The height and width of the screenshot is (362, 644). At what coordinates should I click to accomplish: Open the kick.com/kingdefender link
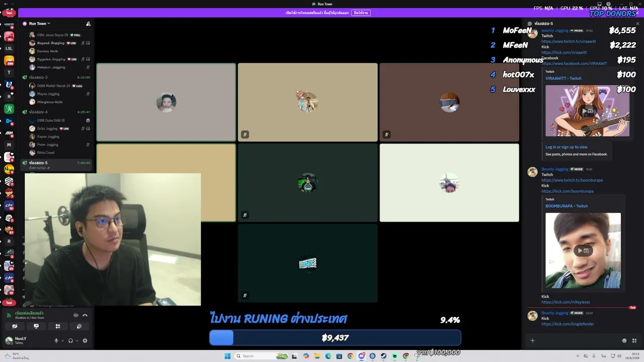tap(568, 324)
